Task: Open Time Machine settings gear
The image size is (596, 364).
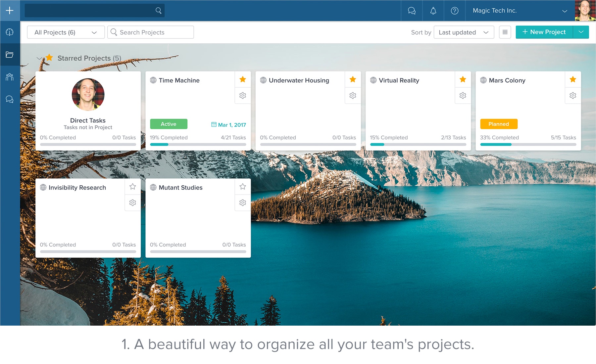Action: click(x=243, y=96)
